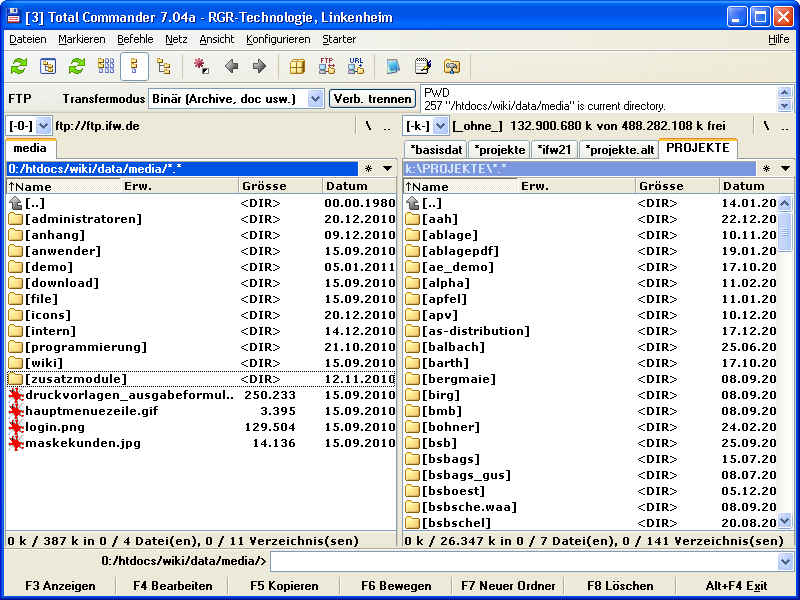800x600 pixels.
Task: Click the pack files toolbar icon
Action: (x=297, y=67)
